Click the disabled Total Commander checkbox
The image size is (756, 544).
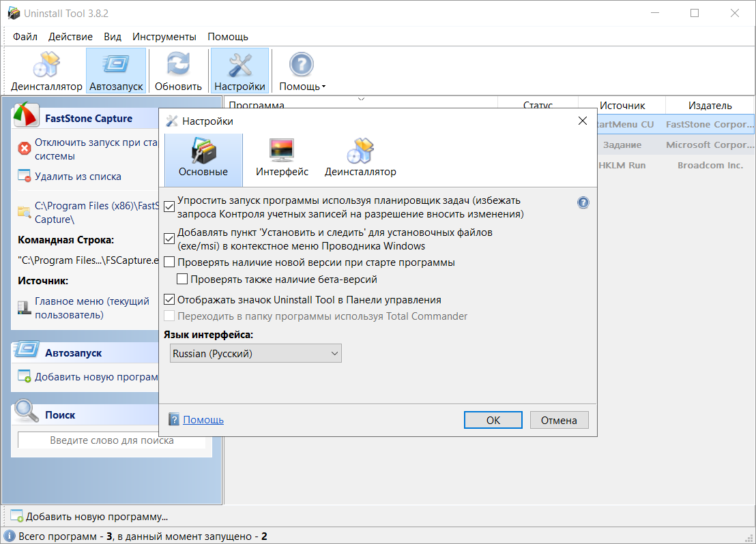click(169, 316)
